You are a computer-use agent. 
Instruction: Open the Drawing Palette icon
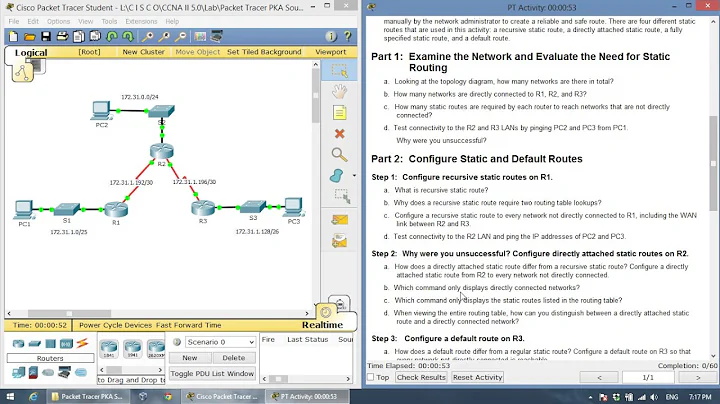[x=200, y=36]
